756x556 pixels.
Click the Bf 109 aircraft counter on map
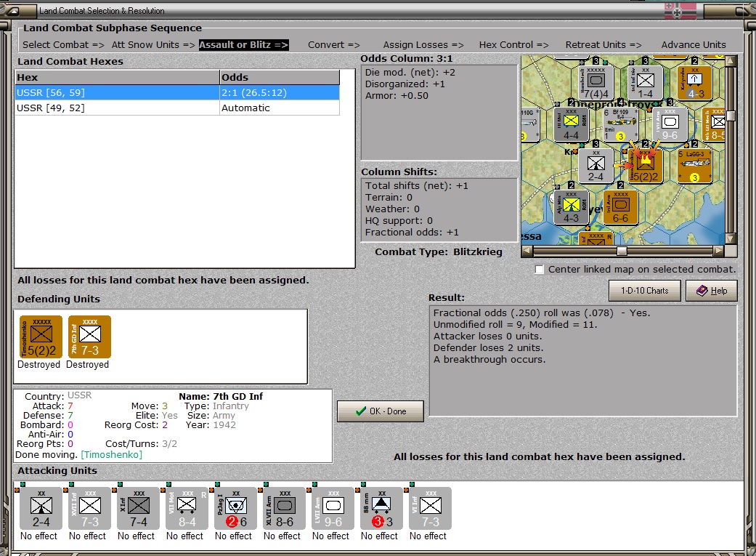621,124
